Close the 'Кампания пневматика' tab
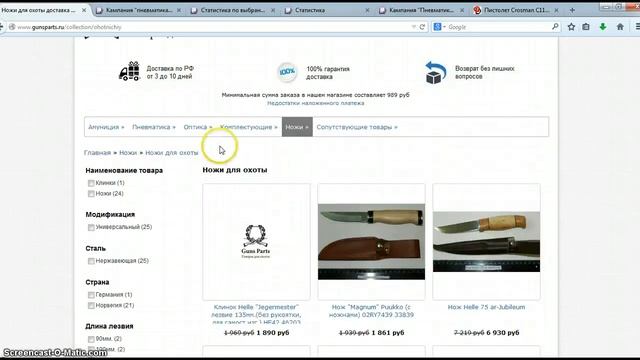 (179, 10)
